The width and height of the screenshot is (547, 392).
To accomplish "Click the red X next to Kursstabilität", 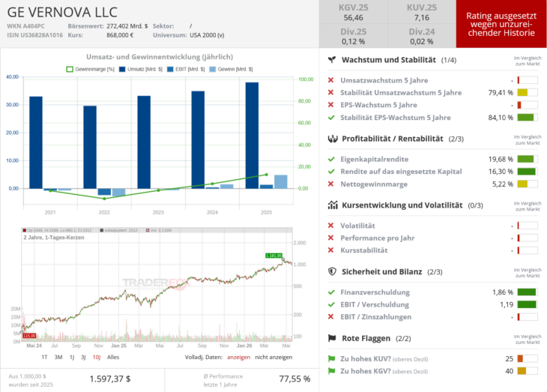I will point(330,250).
